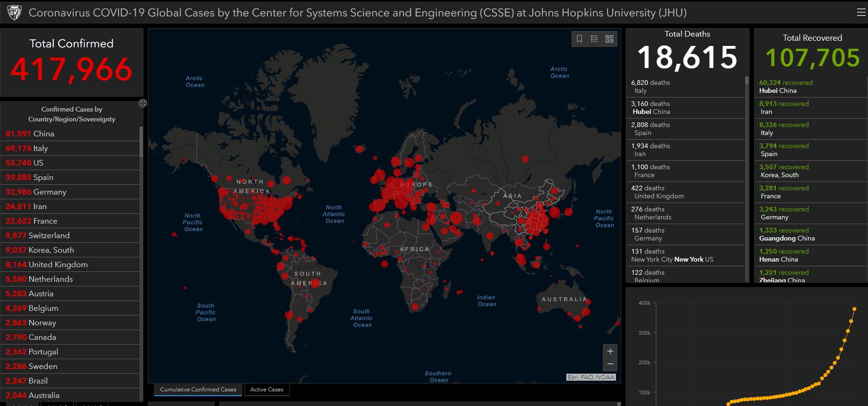Click 1,100 deaths France entry
868x406 pixels.
click(685, 171)
